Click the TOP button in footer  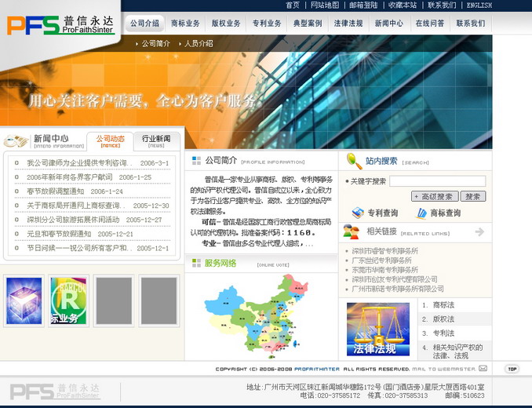click(512, 369)
